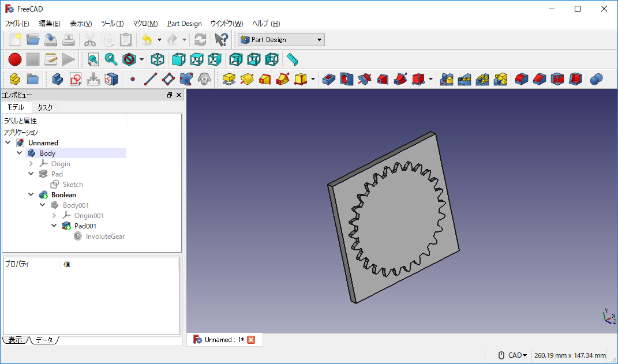618x364 pixels.
Task: Open the draw style dropdown arrow
Action: point(141,60)
